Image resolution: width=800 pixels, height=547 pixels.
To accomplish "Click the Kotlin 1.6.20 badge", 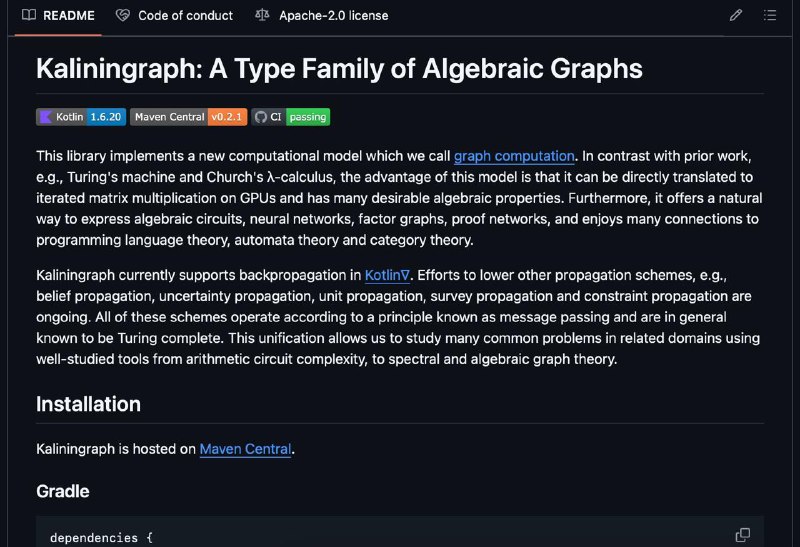I will tap(81, 117).
